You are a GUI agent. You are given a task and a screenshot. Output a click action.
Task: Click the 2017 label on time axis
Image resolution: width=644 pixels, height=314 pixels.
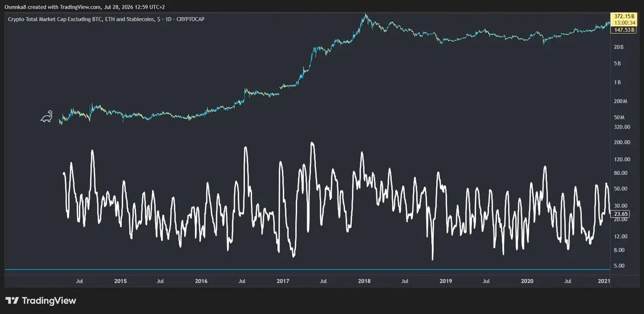tap(283, 281)
